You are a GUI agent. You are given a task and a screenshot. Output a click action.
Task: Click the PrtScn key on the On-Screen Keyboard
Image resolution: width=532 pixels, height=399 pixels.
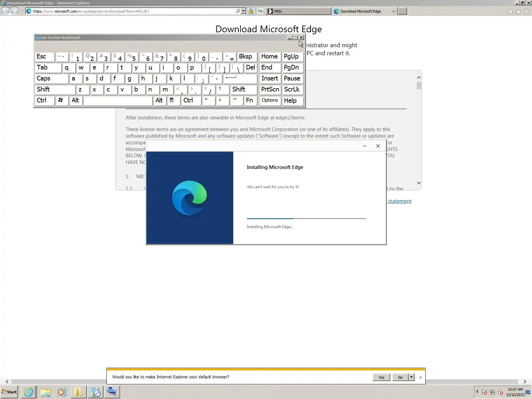pos(270,90)
